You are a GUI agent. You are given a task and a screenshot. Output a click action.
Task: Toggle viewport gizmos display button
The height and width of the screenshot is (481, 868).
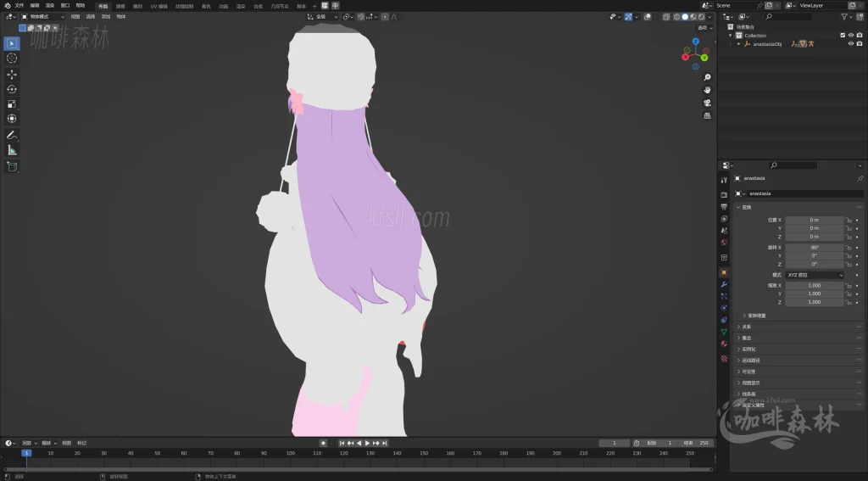tap(628, 17)
